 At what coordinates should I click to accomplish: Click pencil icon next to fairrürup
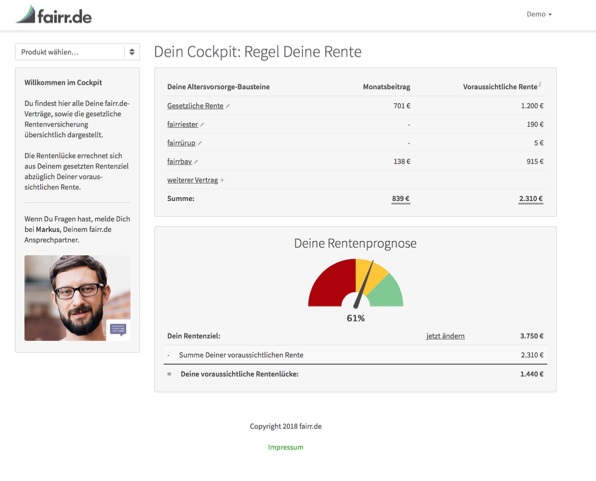[x=200, y=143]
